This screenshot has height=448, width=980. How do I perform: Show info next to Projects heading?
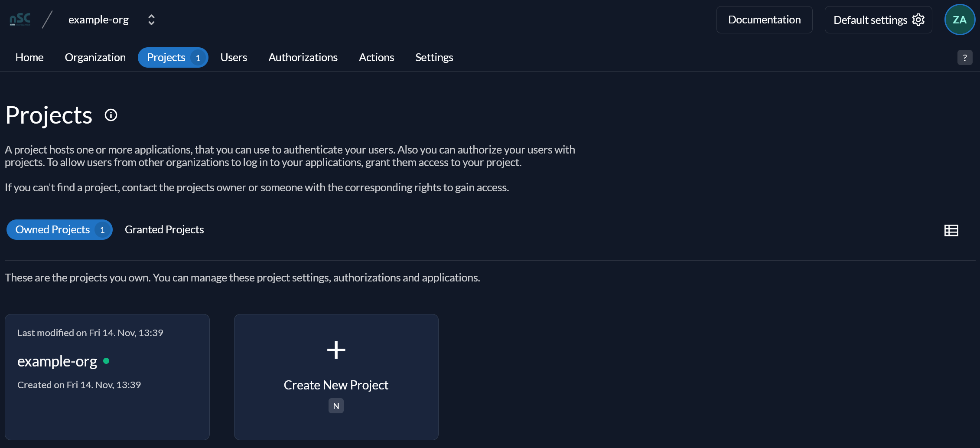click(111, 115)
